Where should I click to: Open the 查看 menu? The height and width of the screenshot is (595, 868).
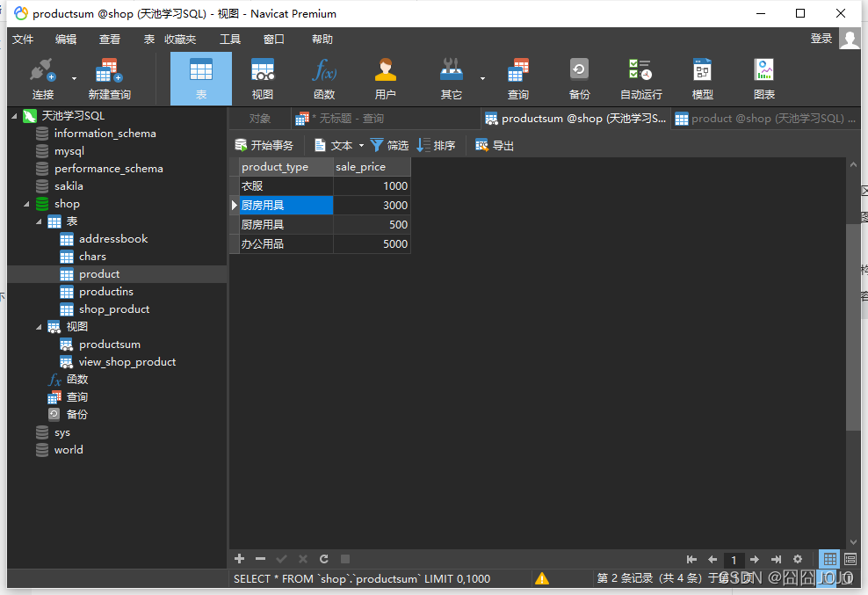pyautogui.click(x=110, y=40)
